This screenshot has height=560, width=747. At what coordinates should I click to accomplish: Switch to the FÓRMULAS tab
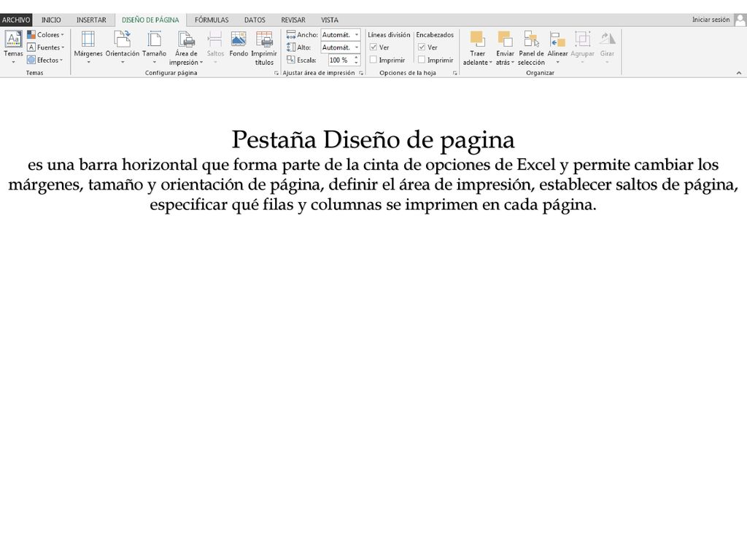(x=212, y=20)
